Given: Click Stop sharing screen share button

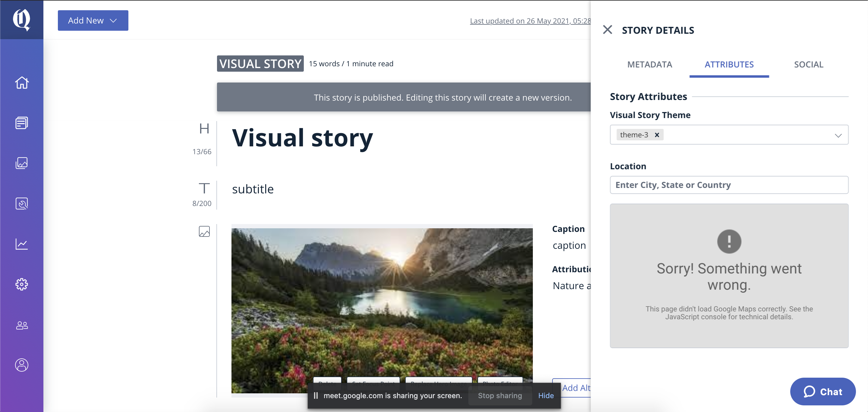Looking at the screenshot, I should [x=499, y=395].
